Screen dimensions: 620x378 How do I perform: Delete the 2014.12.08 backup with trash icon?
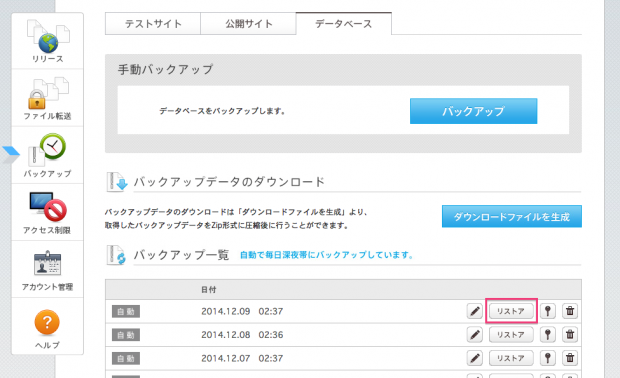(x=570, y=335)
